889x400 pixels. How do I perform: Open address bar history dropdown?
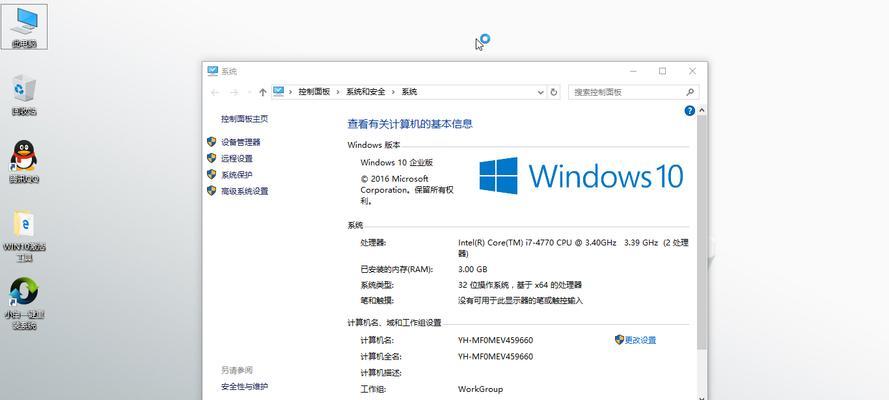point(540,92)
